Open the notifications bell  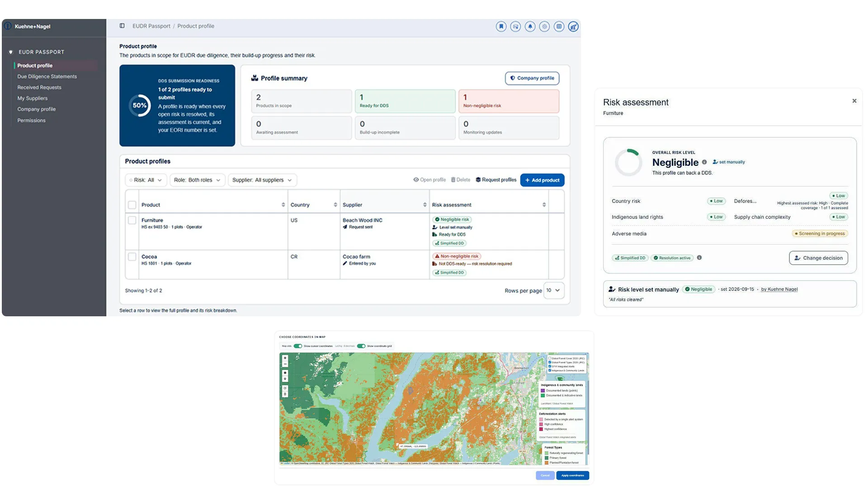[x=530, y=27]
